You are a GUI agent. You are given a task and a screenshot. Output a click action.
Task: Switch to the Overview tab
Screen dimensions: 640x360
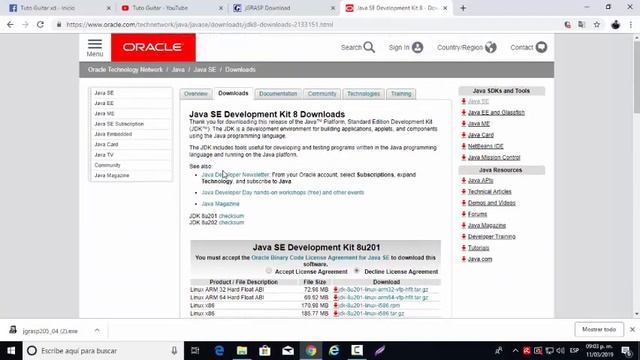point(196,94)
